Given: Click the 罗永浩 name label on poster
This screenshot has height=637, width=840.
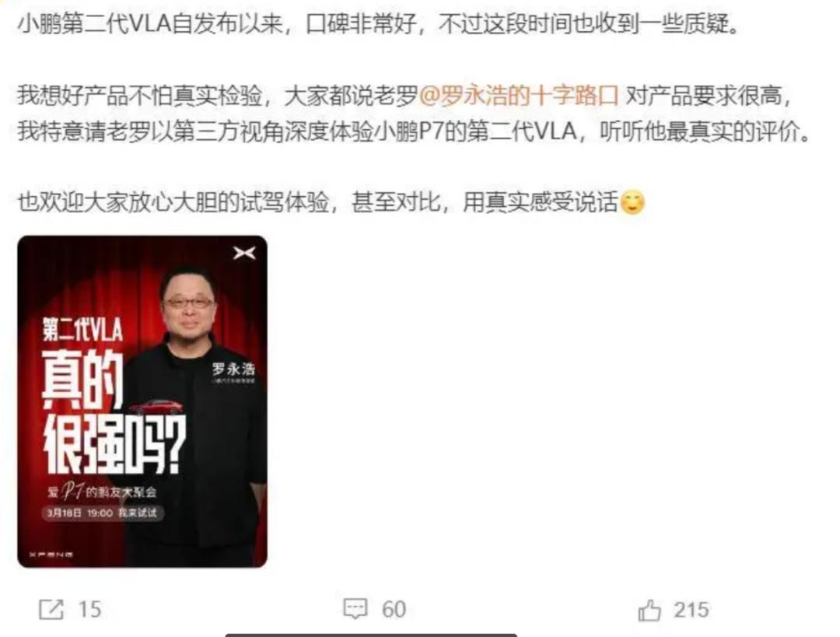Looking at the screenshot, I should point(233,369).
